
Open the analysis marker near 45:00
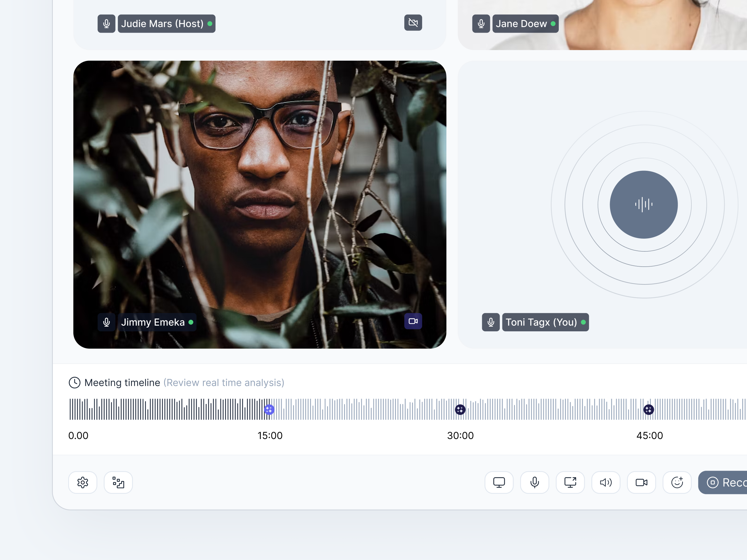tap(648, 409)
